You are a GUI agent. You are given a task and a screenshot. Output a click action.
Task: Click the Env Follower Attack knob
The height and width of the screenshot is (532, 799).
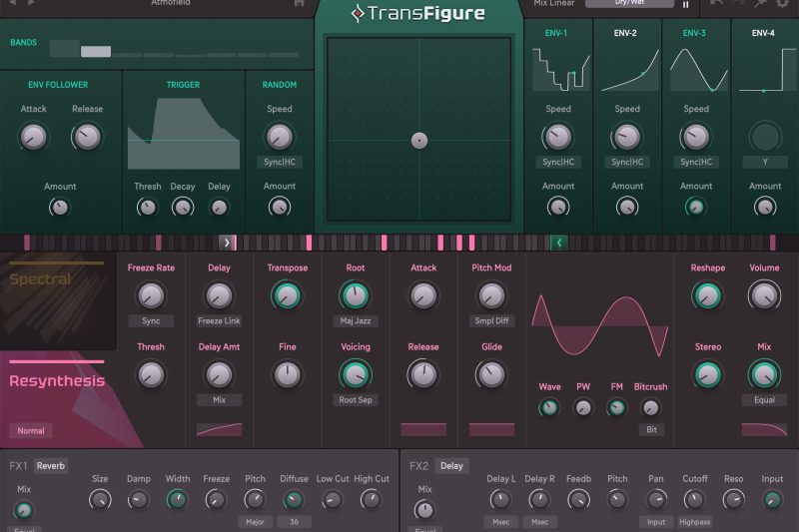coord(33,137)
